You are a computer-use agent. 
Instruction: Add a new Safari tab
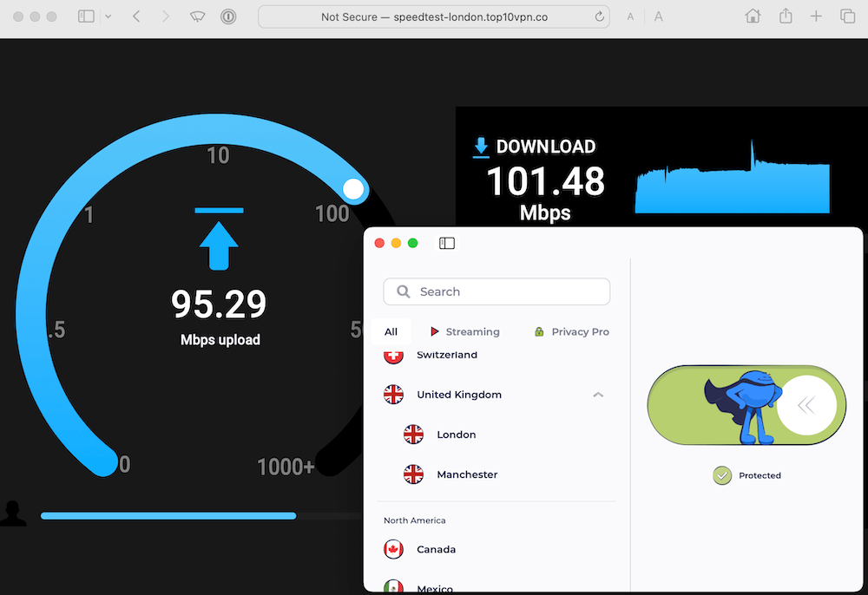(816, 16)
